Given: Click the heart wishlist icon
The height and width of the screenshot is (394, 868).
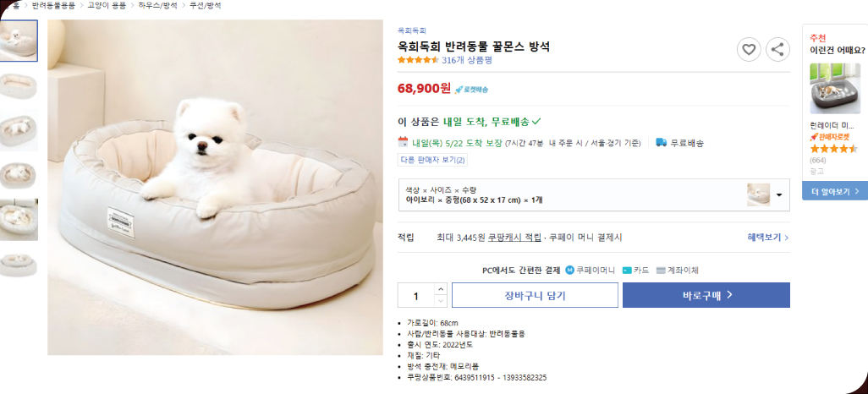Looking at the screenshot, I should point(749,50).
